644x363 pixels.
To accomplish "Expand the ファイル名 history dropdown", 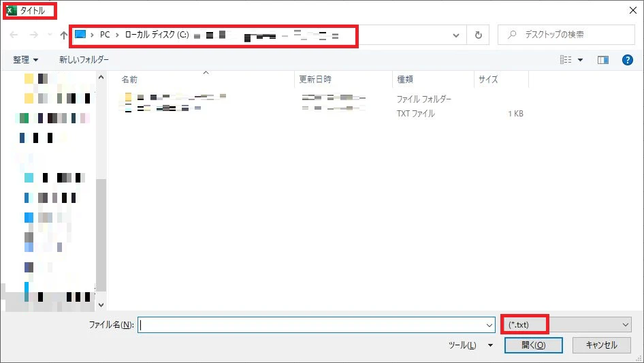I will (489, 325).
